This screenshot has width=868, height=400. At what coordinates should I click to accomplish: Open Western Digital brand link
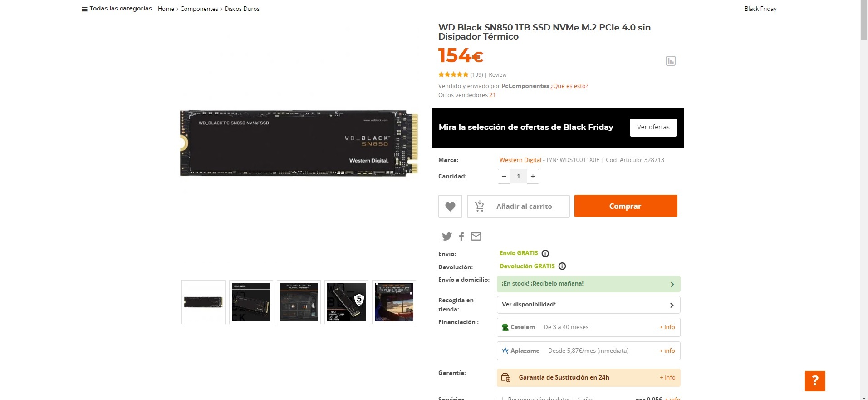click(520, 160)
